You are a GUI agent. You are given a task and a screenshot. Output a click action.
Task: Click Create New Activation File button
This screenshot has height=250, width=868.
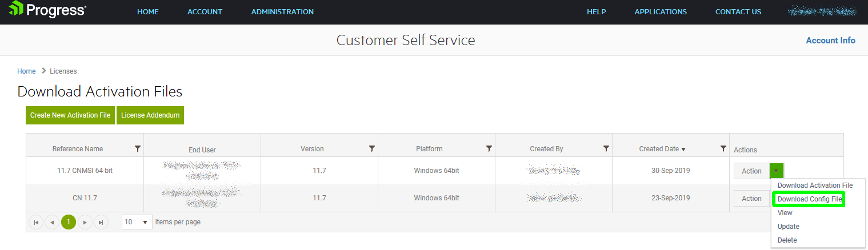tap(70, 115)
